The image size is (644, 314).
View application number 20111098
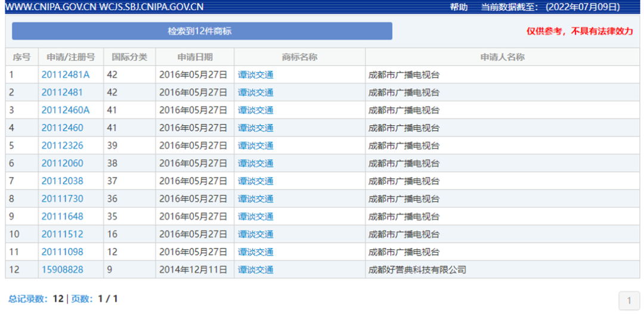point(62,252)
